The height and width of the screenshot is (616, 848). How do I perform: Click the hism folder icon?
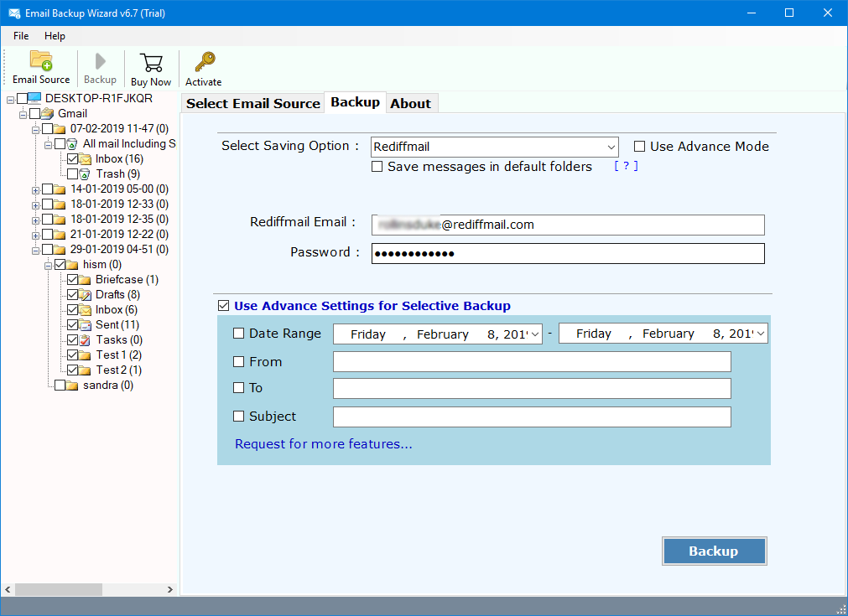pos(72,265)
